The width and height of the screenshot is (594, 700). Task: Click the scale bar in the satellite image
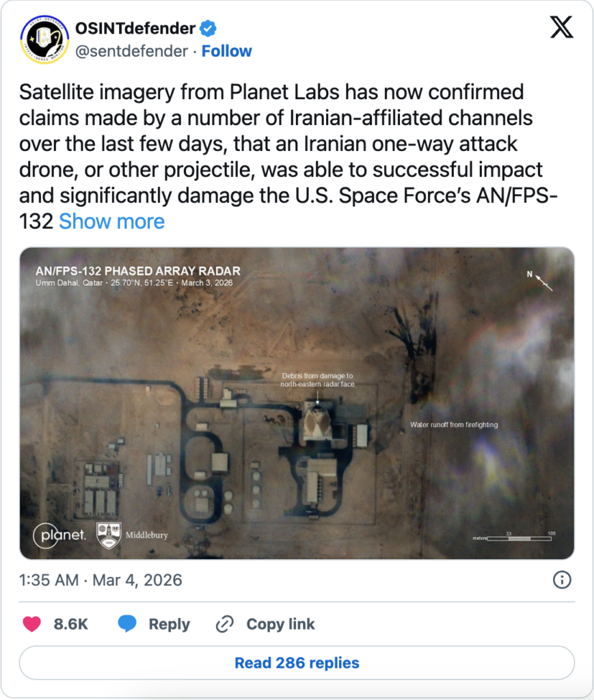tap(521, 538)
